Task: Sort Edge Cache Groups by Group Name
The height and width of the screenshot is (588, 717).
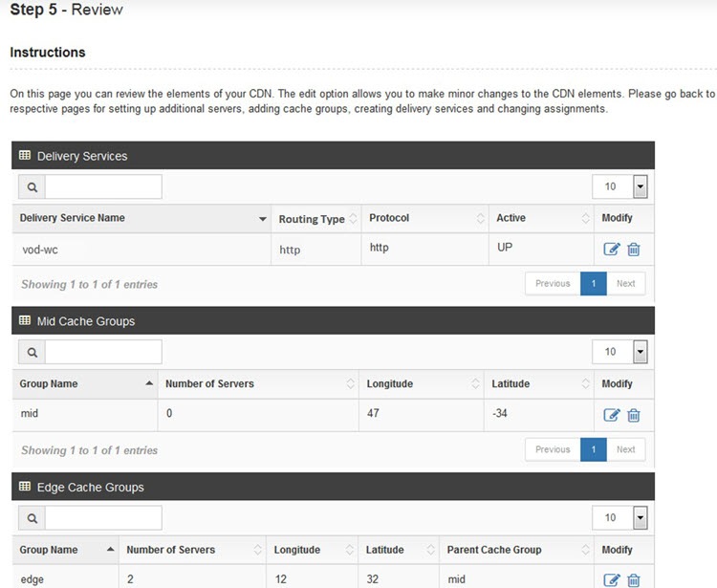Action: coord(66,550)
